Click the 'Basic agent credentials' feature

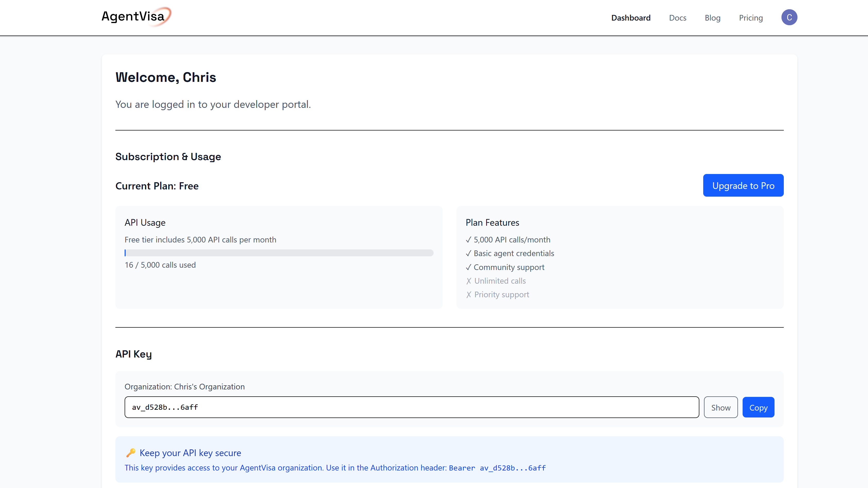[510, 253]
